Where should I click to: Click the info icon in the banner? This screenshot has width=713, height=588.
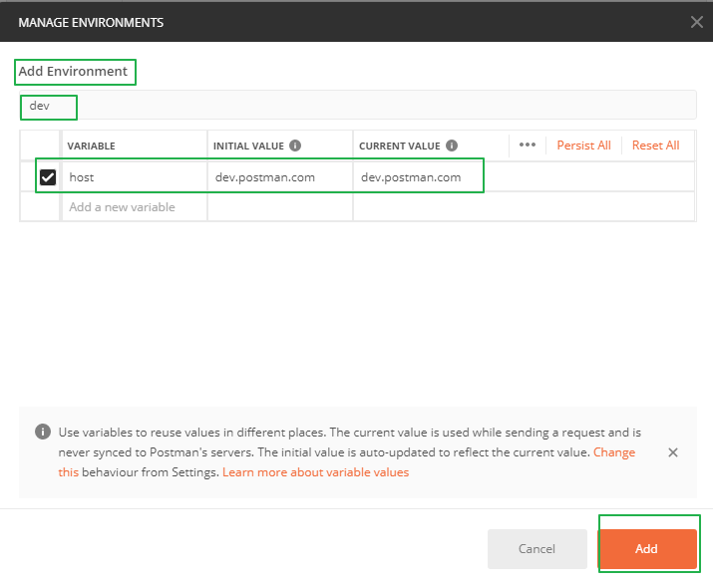(x=43, y=433)
